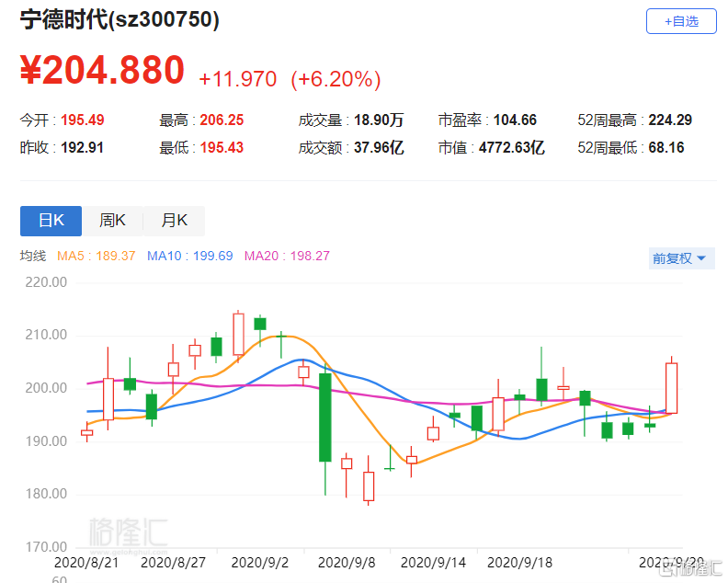Screen dimensions: 728x583
Task: Click the 昨收 value 192.91
Action: (x=82, y=148)
